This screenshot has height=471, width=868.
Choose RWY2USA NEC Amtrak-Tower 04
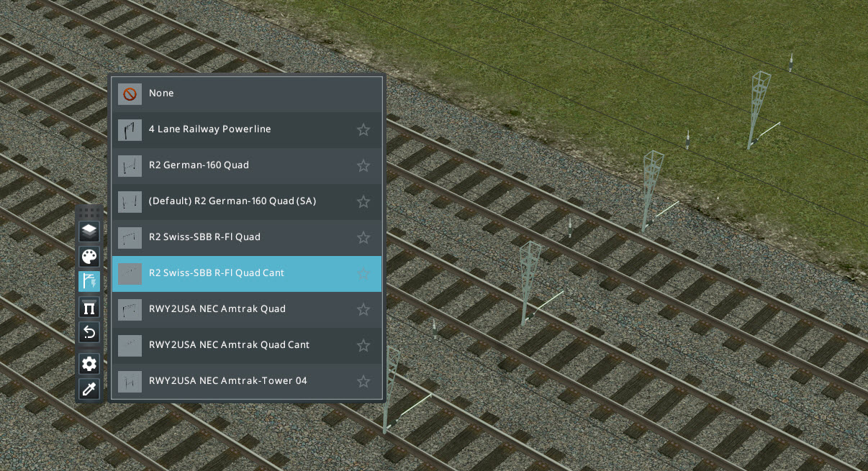coord(247,381)
